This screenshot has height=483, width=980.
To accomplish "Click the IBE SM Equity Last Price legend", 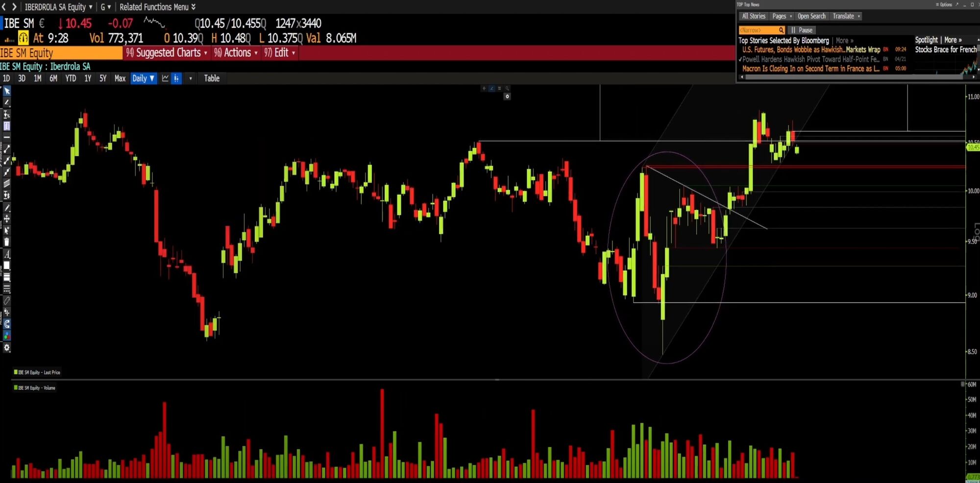I will pyautogui.click(x=37, y=372).
